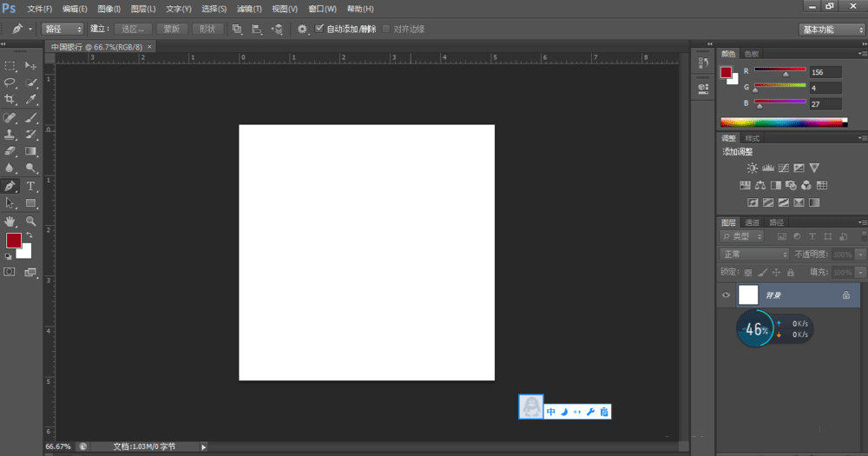Toggle 自动添加/删除 checkbox
Viewport: 868px width, 456px height.
[319, 29]
